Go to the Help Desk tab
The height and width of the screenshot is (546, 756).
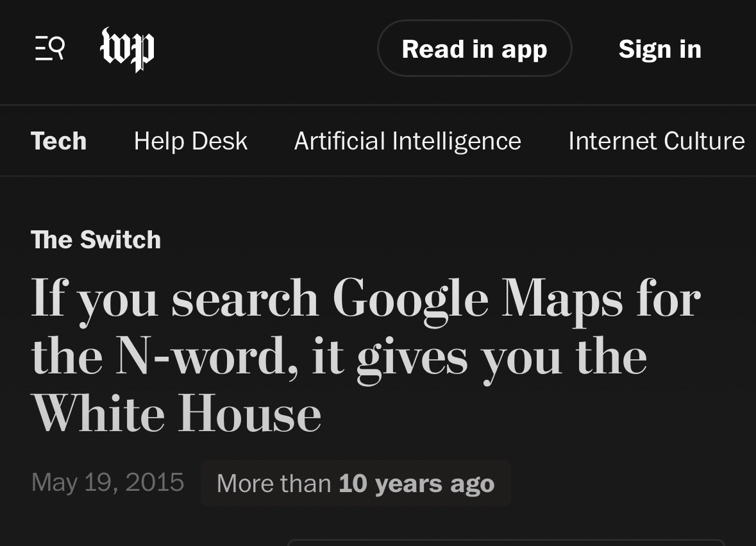[x=190, y=141]
